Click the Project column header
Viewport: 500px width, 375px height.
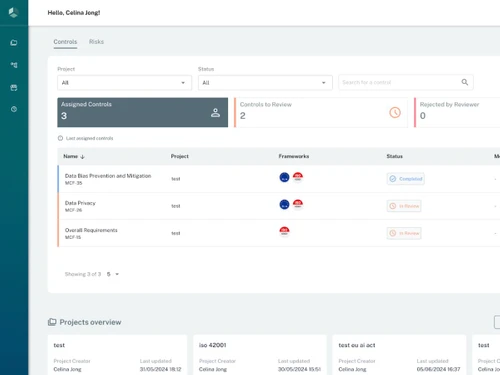pyautogui.click(x=180, y=156)
